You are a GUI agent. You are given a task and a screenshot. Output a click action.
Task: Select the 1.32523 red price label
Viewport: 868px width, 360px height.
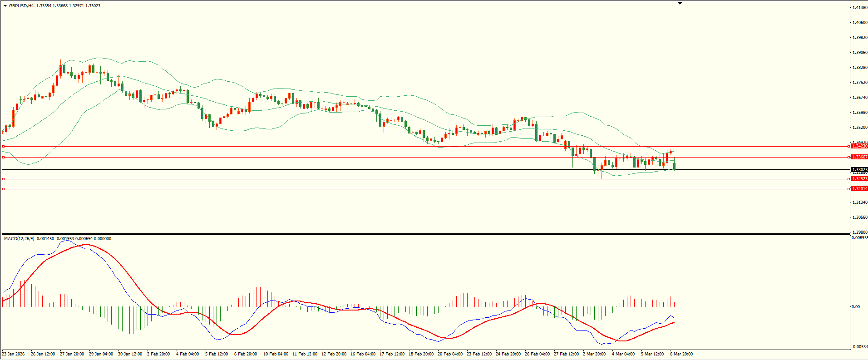859,179
